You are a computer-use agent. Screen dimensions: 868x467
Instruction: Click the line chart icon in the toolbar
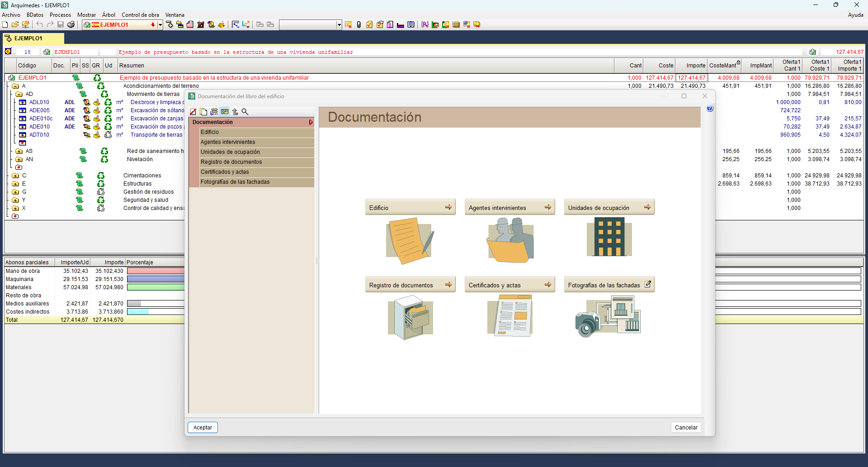click(246, 24)
